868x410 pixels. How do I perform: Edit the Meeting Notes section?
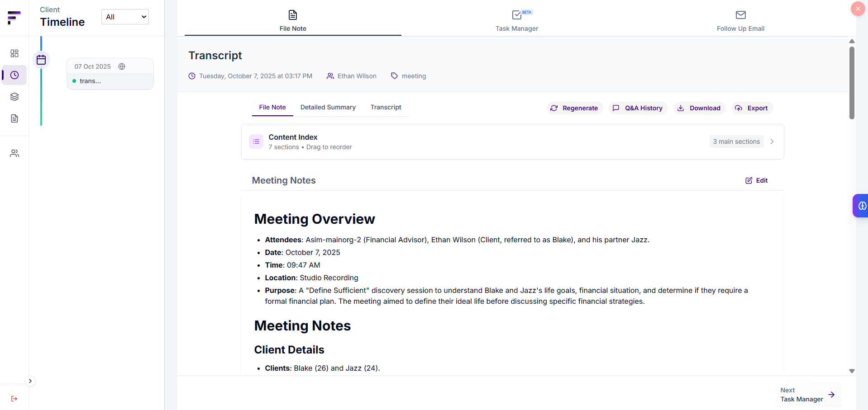coord(756,180)
